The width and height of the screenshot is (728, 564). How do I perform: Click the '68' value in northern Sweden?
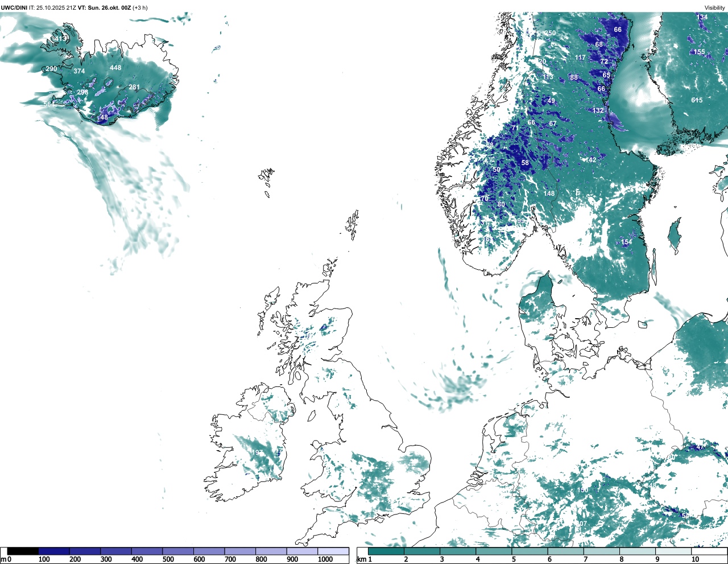tap(599, 44)
